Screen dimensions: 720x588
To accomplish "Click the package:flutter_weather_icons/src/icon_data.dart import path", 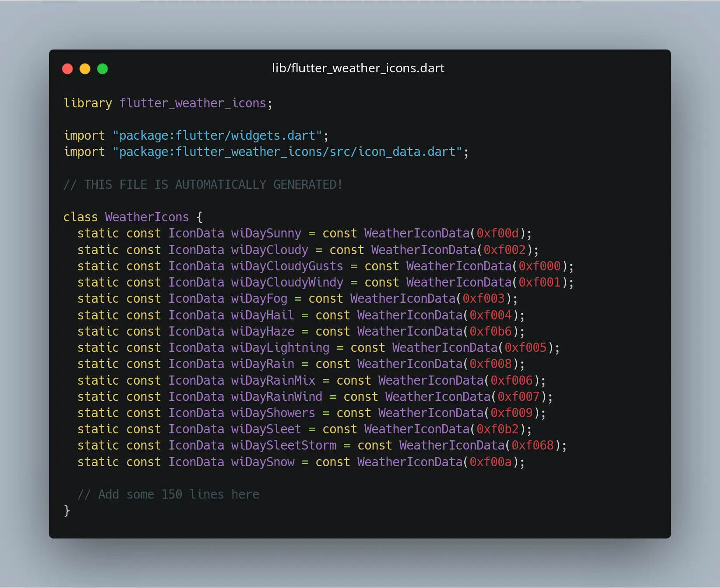I will [289, 152].
